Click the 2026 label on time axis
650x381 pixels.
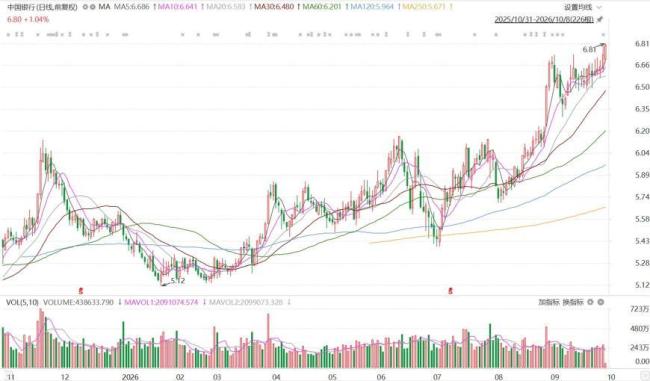[x=130, y=377]
